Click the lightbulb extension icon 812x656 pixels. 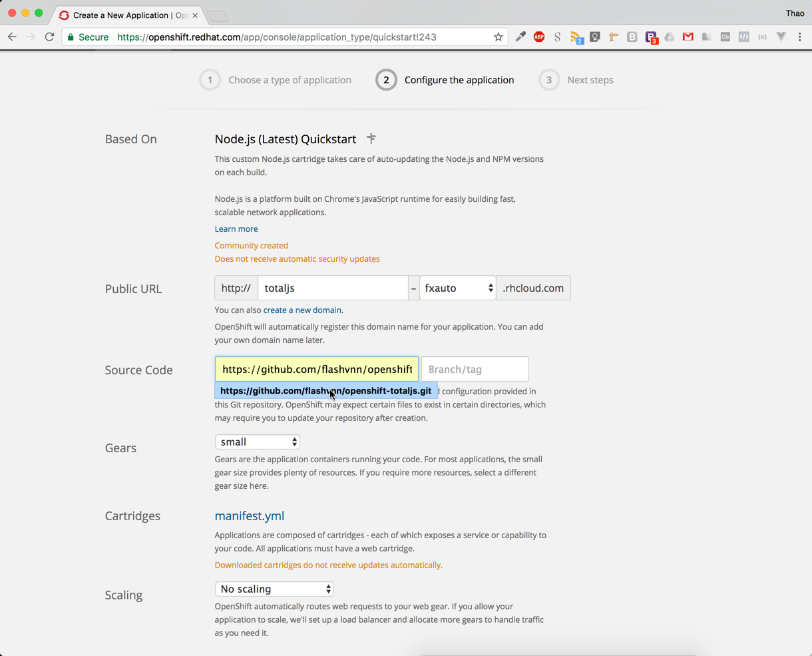click(x=595, y=37)
